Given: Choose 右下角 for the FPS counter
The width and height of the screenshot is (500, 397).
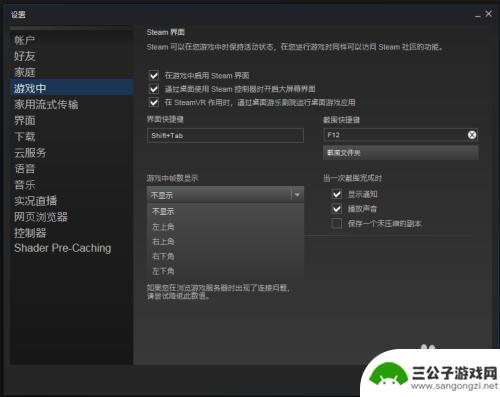Looking at the screenshot, I should click(225, 256).
